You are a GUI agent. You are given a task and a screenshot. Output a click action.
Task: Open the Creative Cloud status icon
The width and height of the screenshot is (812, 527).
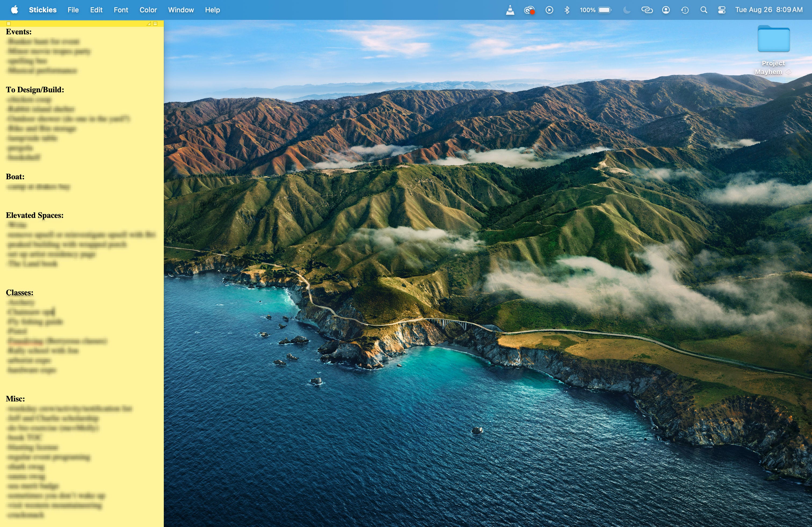tap(529, 10)
